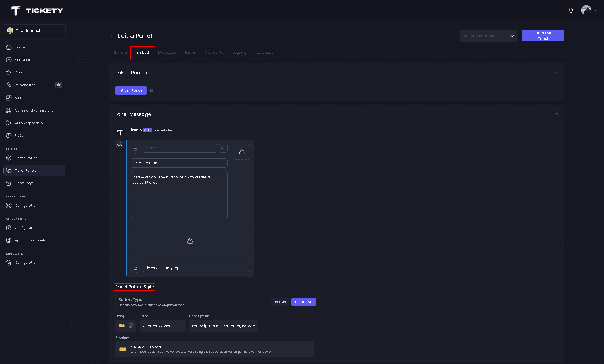Set the embed footer icon image
Image resolution: width=604 pixels, height=364 pixels.
tap(135, 268)
